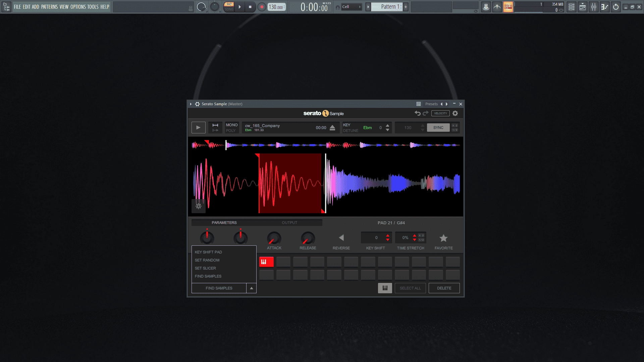Mark the pad as Favorite star

pyautogui.click(x=443, y=238)
